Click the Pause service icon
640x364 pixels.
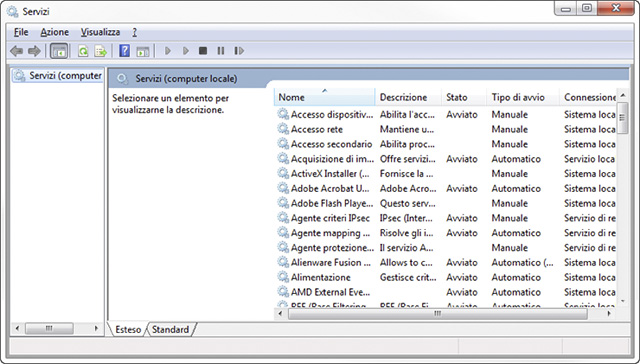221,51
